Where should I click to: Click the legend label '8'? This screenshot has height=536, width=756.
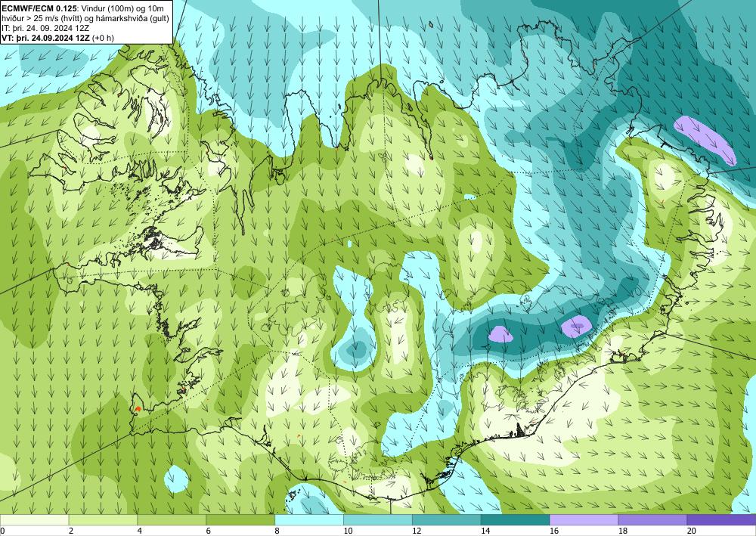277,531
